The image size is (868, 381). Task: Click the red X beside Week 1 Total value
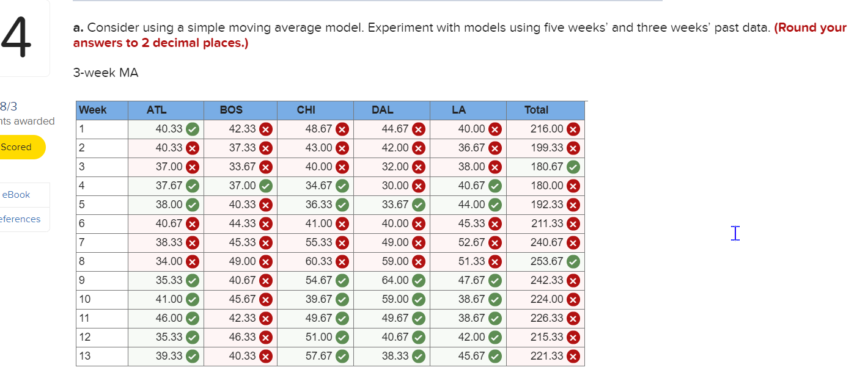coord(572,129)
